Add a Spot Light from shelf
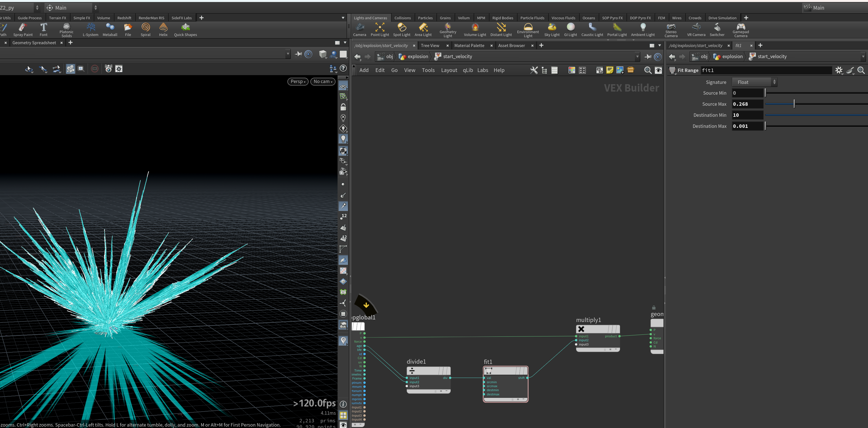 pyautogui.click(x=401, y=30)
